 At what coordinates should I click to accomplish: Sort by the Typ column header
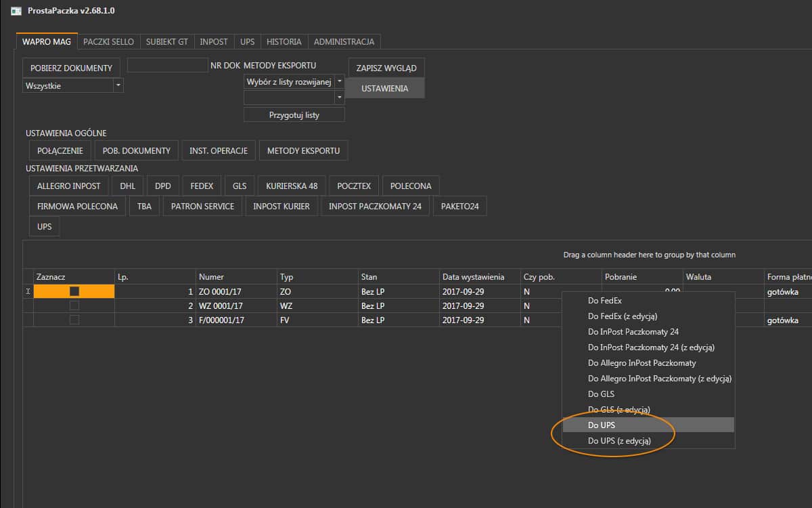tap(317, 276)
